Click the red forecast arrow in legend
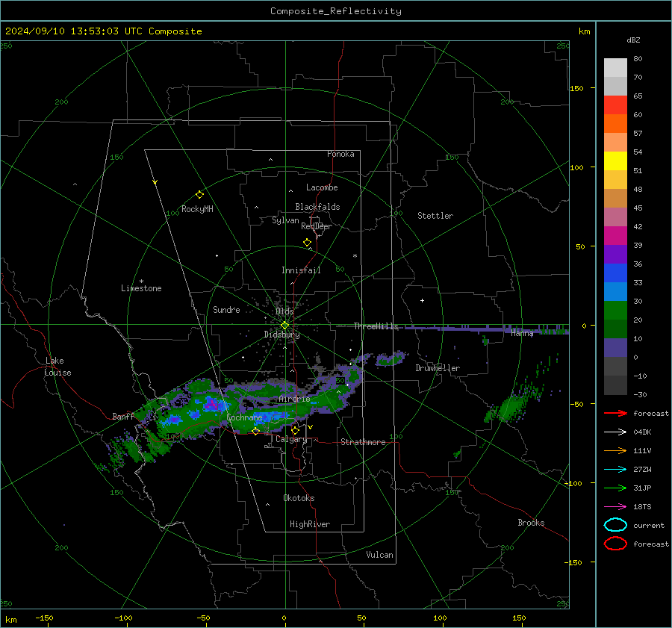The image size is (672, 628). point(615,413)
